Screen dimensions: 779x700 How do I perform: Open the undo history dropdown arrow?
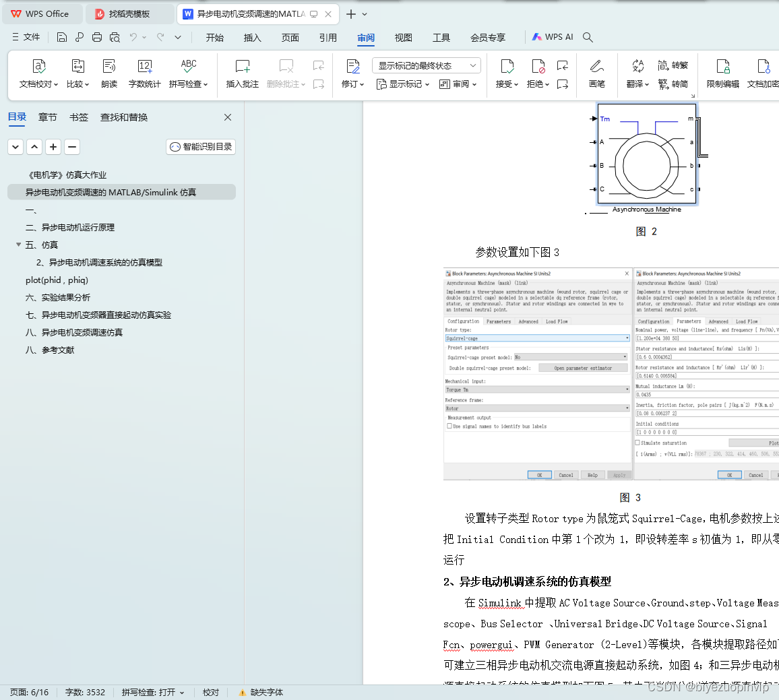tap(144, 37)
